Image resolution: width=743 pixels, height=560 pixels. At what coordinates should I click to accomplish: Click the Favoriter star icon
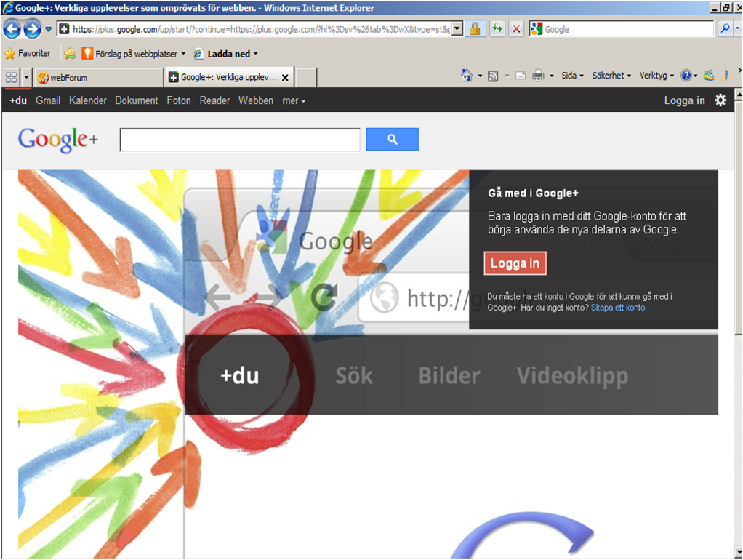pos(9,54)
